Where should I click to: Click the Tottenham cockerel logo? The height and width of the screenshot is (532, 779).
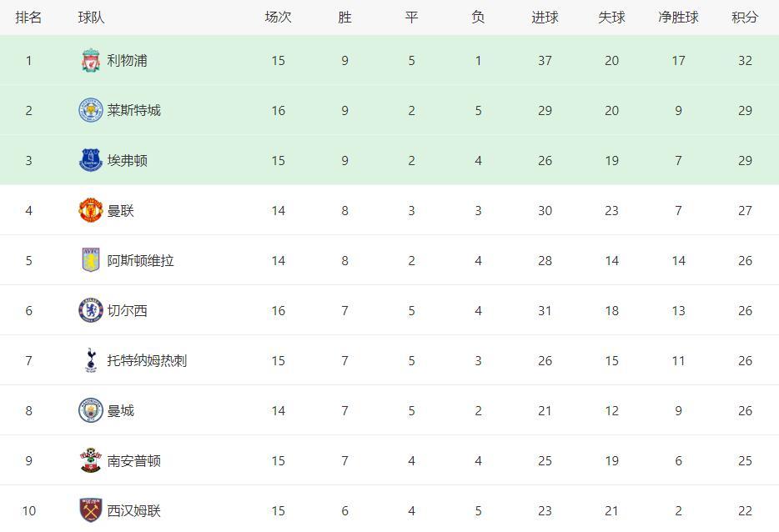tap(91, 360)
